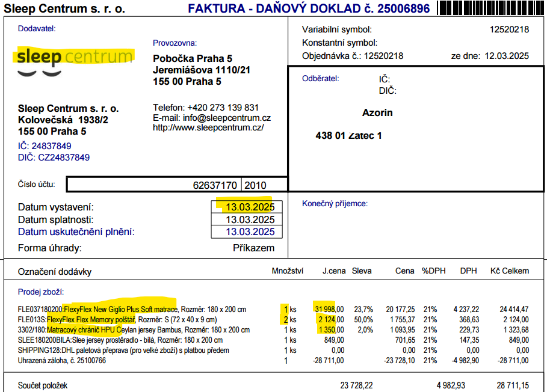Click the net price 20 177,25

pyautogui.click(x=401, y=310)
